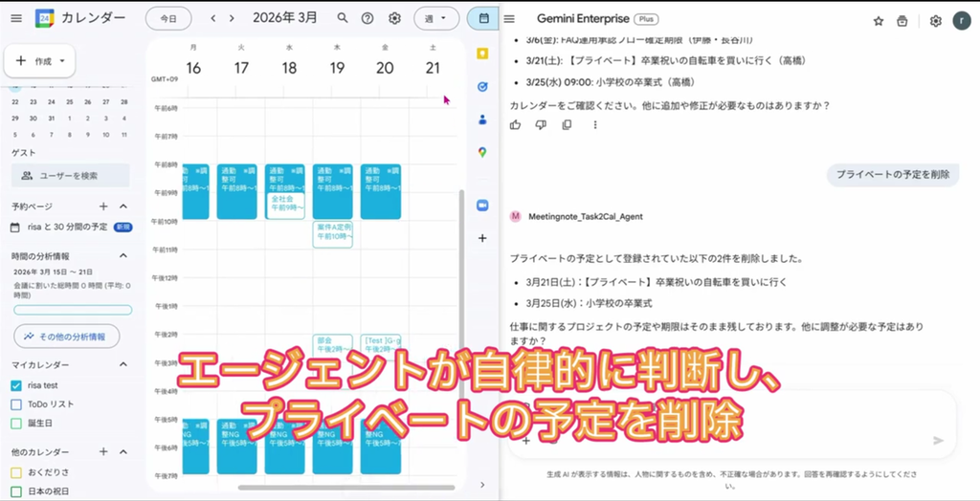
Task: Select date 17 Tuesday header
Action: point(241,68)
